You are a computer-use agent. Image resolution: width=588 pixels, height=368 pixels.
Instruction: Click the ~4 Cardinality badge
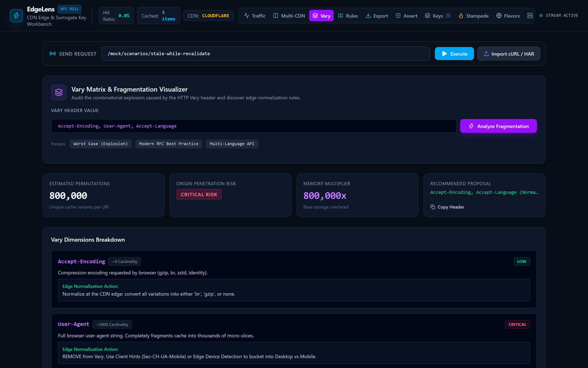124,261
